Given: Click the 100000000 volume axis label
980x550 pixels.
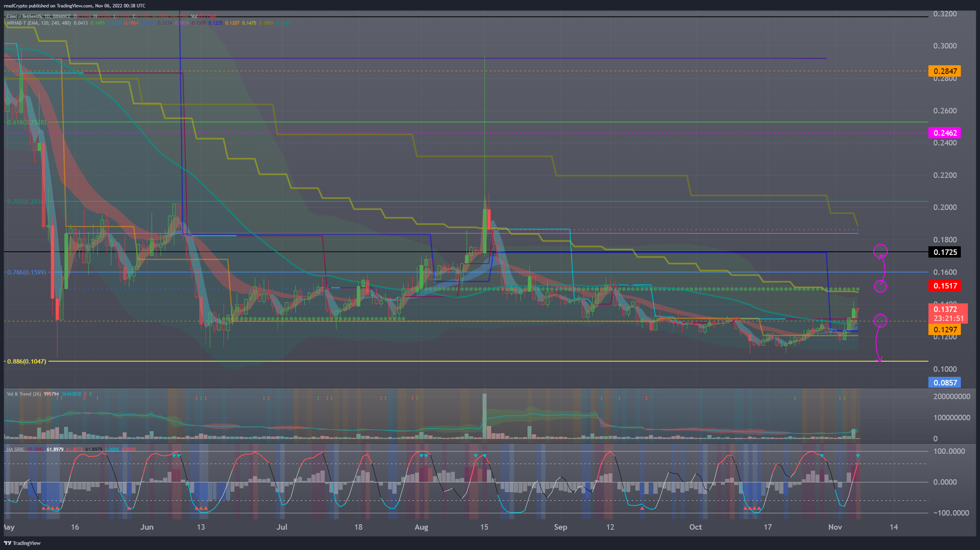Looking at the screenshot, I should click(x=951, y=417).
